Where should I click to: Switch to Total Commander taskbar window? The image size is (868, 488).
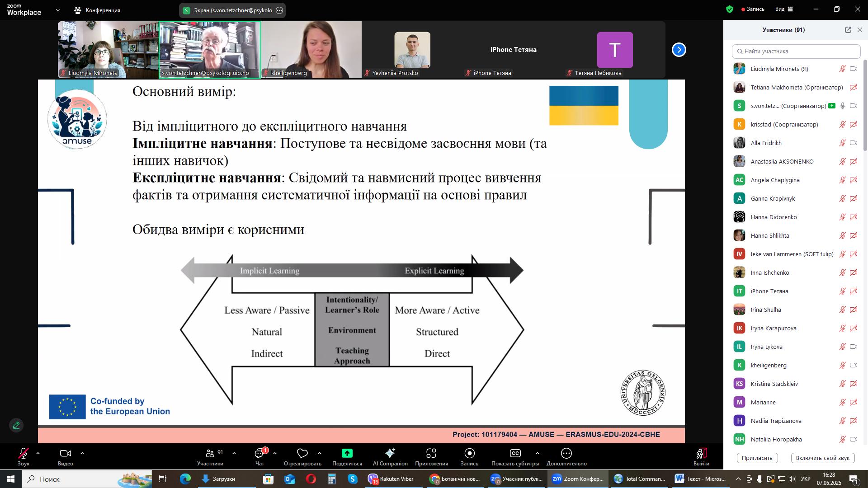tap(638, 479)
